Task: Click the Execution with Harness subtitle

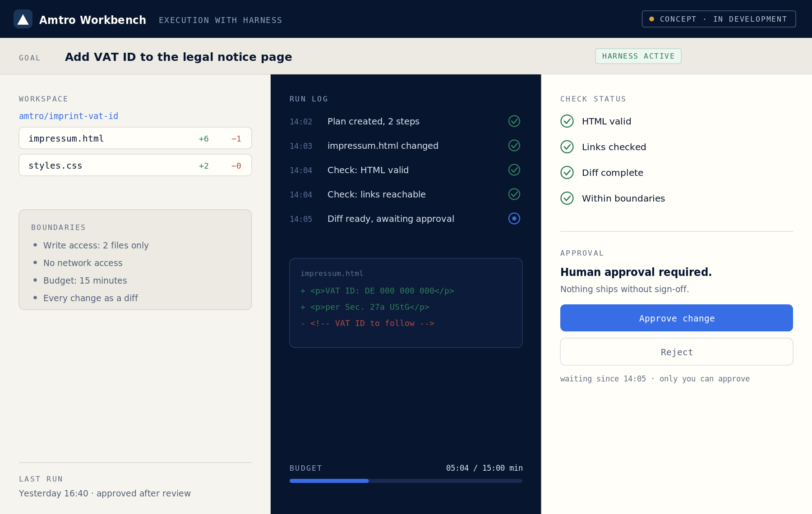Action: [x=221, y=20]
